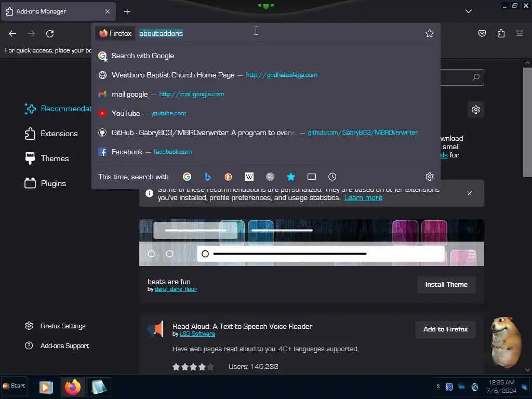This screenshot has height=399, width=532.
Task: Search history with the clock icon
Action: (332, 177)
